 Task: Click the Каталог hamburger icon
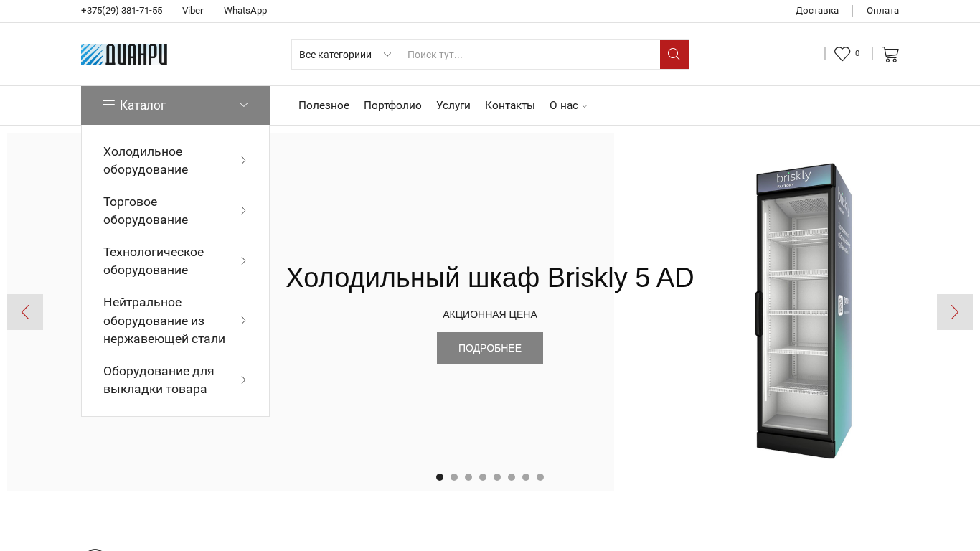tap(109, 105)
